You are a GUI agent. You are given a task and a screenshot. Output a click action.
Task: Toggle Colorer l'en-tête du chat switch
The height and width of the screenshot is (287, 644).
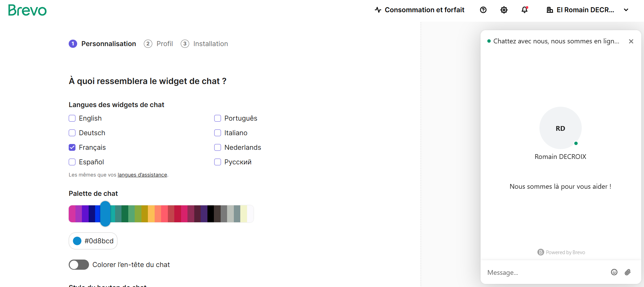pos(79,265)
